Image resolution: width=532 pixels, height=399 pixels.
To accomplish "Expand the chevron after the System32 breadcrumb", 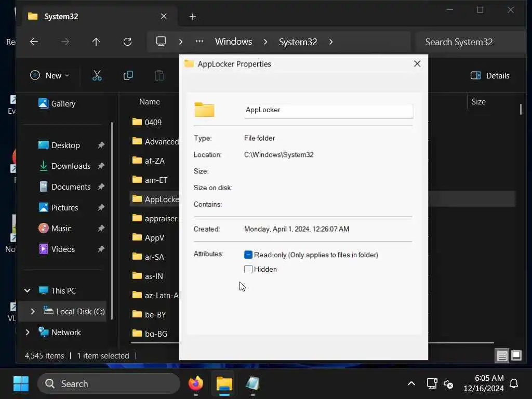I will coord(331,42).
